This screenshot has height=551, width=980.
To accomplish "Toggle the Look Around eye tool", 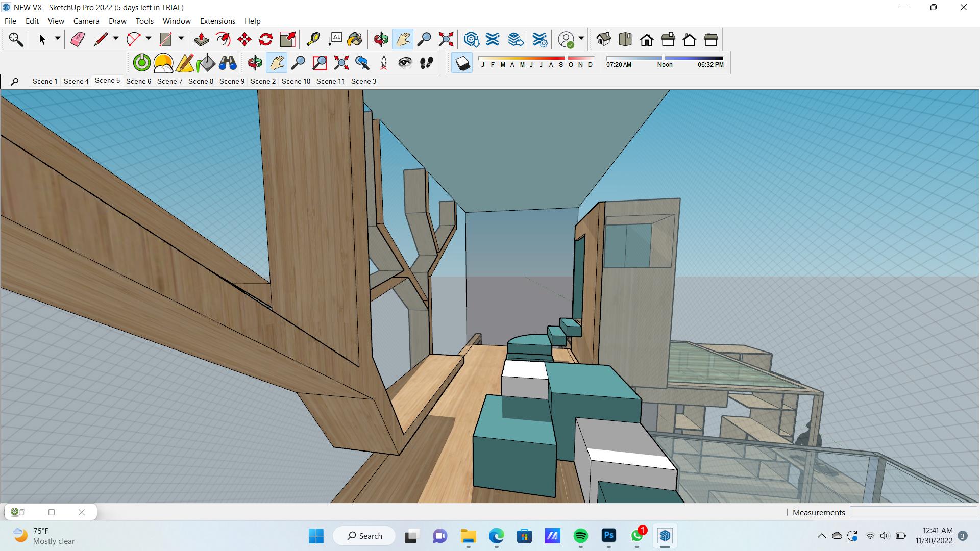I will 405,63.
